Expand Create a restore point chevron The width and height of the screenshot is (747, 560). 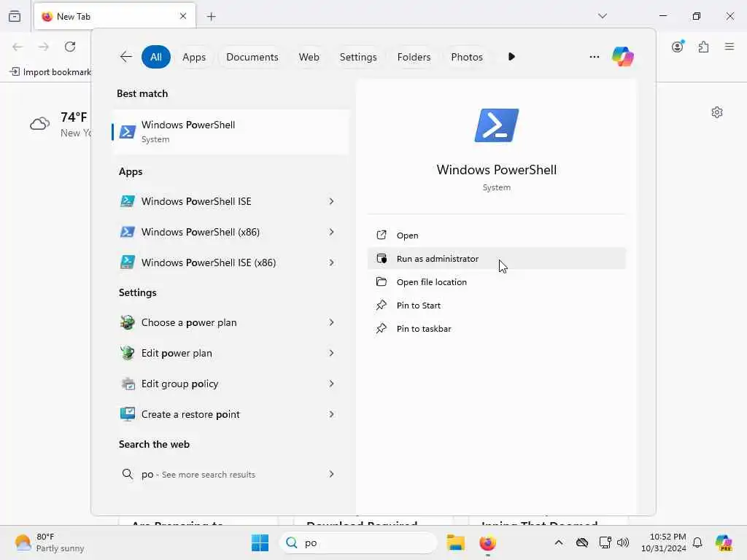pos(332,414)
